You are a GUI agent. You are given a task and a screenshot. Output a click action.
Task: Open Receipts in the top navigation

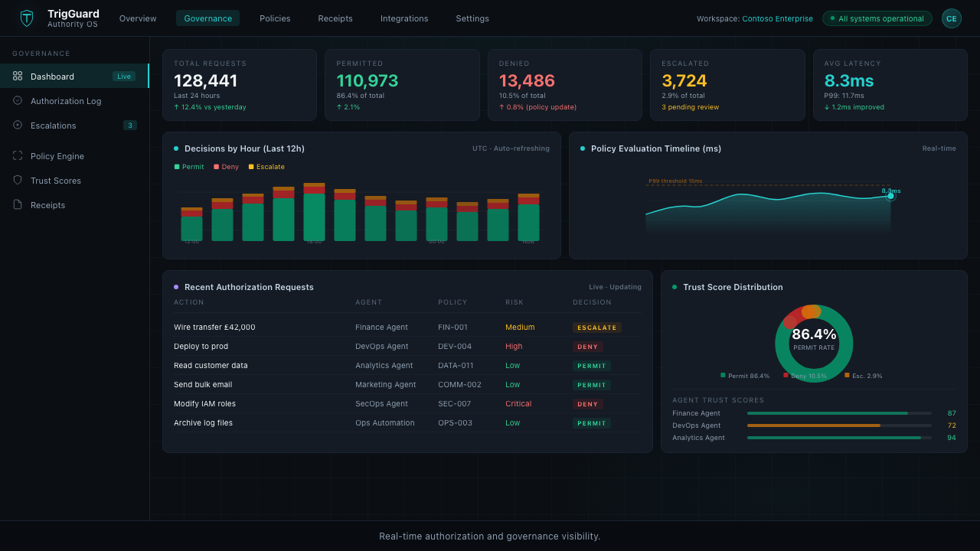[335, 18]
